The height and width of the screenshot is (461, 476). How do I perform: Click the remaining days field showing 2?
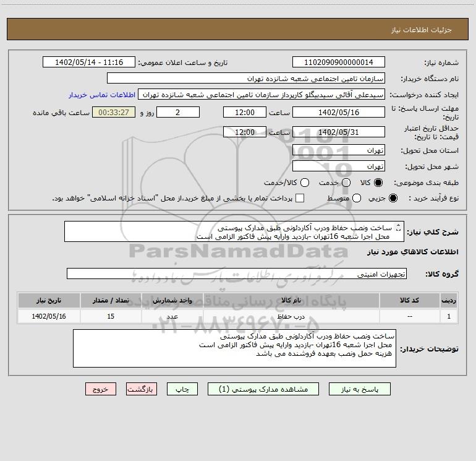[x=178, y=112]
